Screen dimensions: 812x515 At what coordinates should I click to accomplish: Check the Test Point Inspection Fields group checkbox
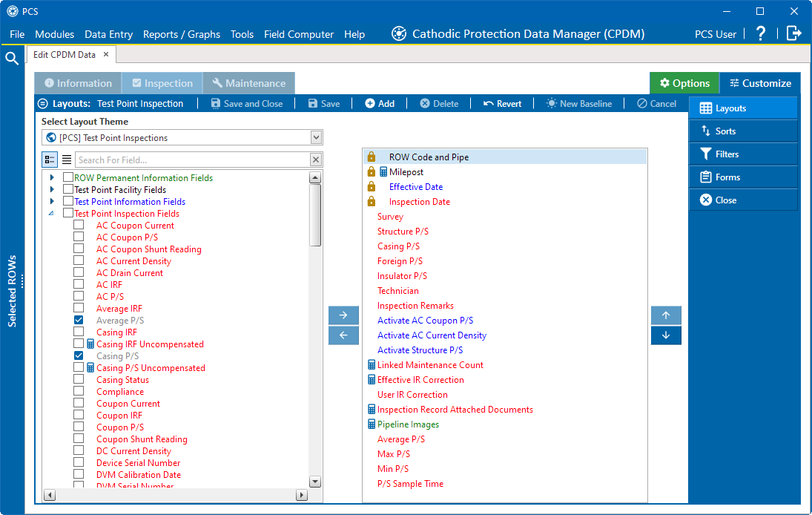click(67, 213)
